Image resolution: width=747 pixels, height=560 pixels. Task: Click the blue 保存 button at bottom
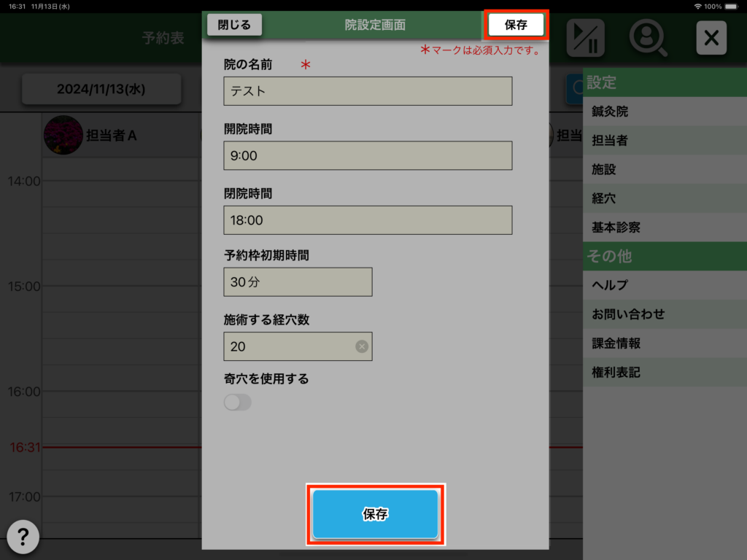pyautogui.click(x=376, y=514)
